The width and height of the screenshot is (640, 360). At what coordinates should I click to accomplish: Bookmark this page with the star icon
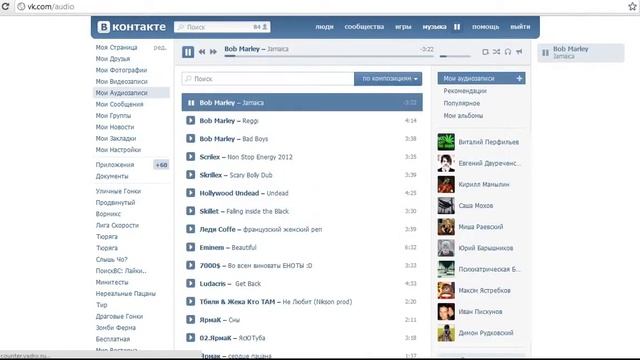tap(633, 6)
